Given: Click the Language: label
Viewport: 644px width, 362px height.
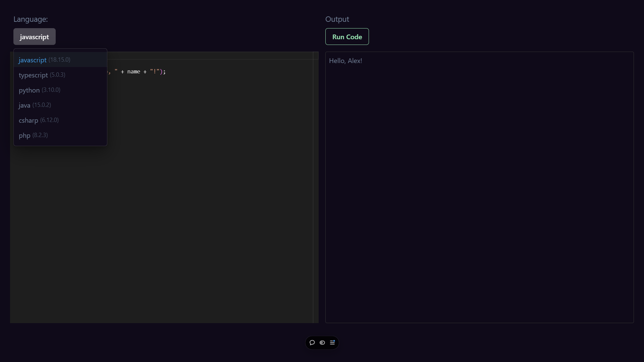Looking at the screenshot, I should pos(31,19).
